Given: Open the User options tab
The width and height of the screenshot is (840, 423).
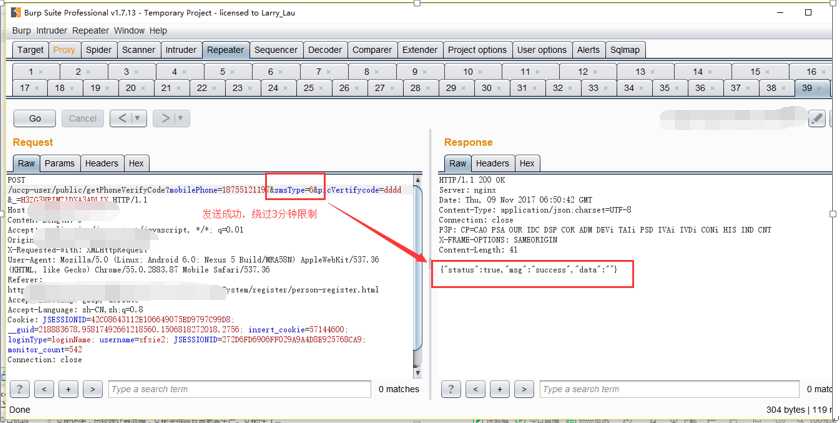Looking at the screenshot, I should (542, 50).
